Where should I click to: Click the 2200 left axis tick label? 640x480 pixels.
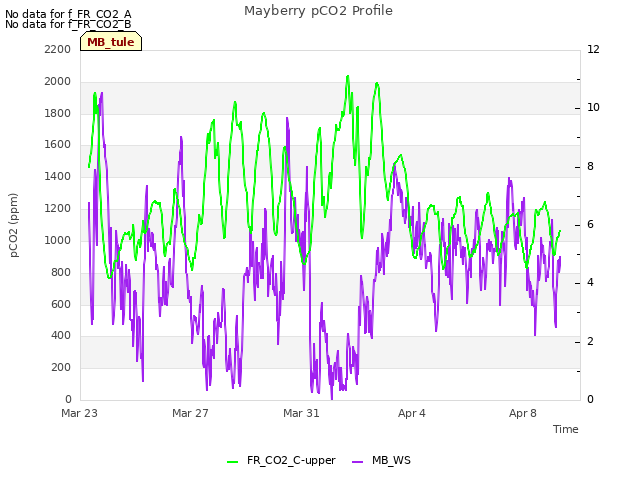coord(58,49)
